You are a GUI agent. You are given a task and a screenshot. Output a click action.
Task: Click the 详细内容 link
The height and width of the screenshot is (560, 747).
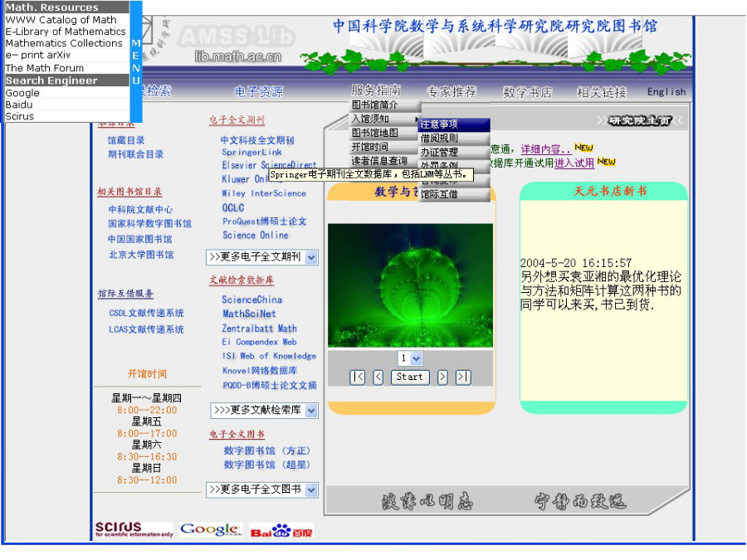[545, 149]
